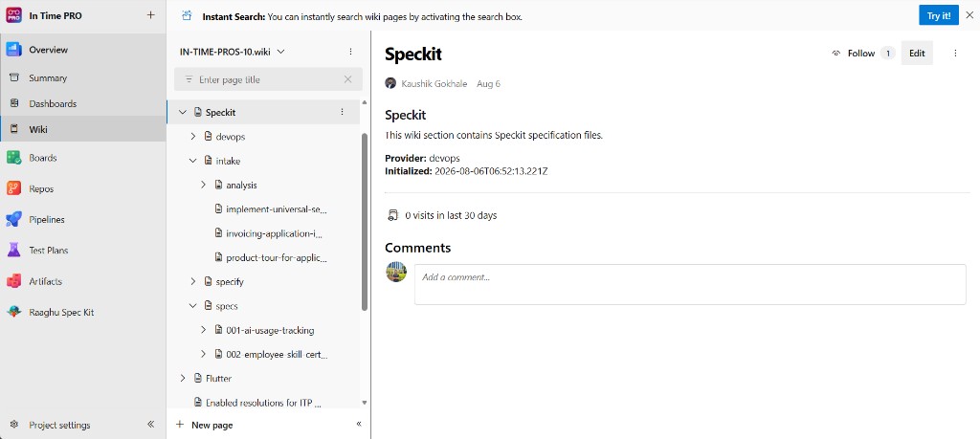Click the wiki tree vertical scrollbar
Image resolution: width=980 pixels, height=439 pixels.
tap(365, 222)
